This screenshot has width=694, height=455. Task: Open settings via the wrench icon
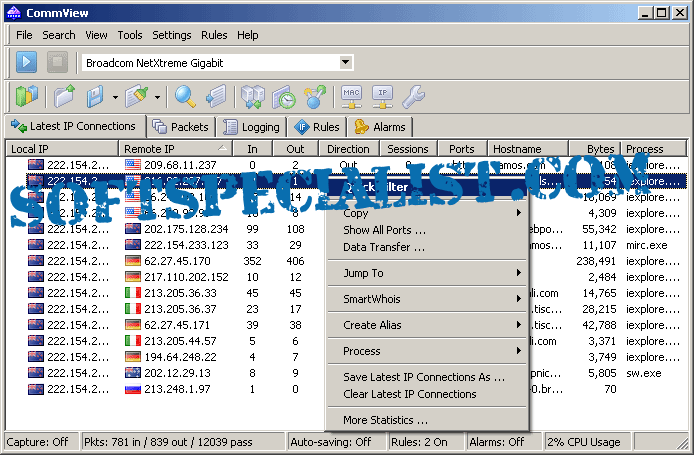(x=412, y=96)
